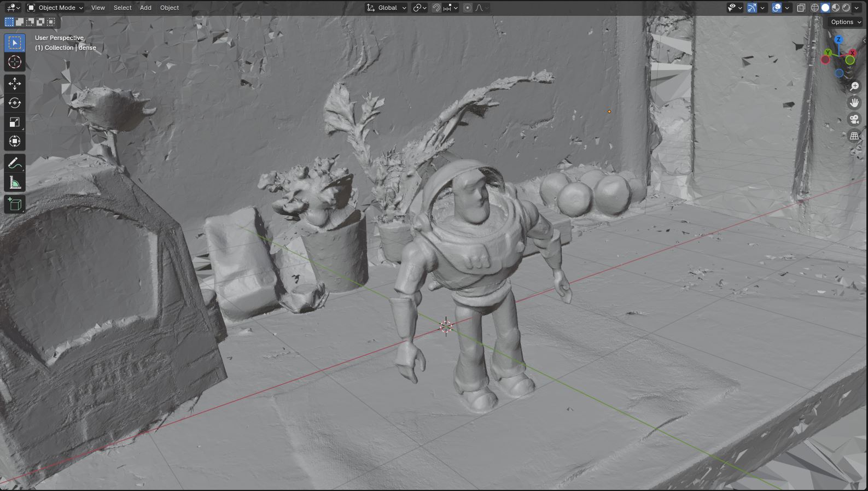The height and width of the screenshot is (491, 868).
Task: Click the pan view hand icon
Action: (854, 103)
